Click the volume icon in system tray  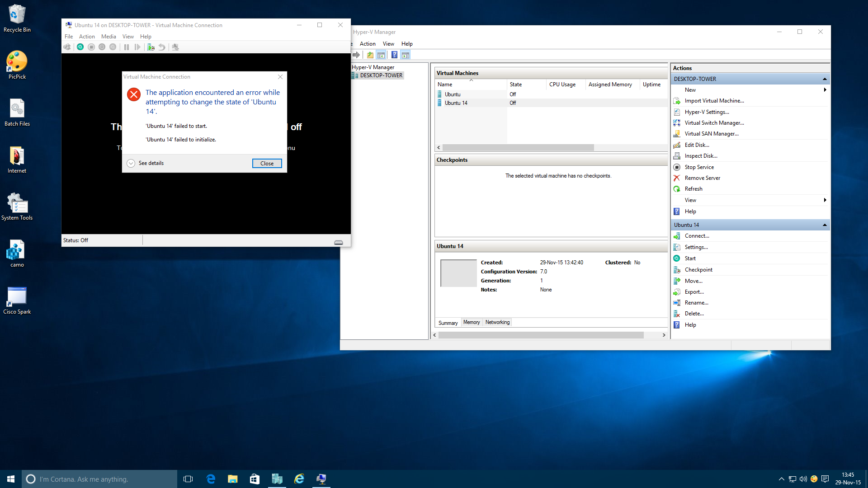tap(803, 479)
